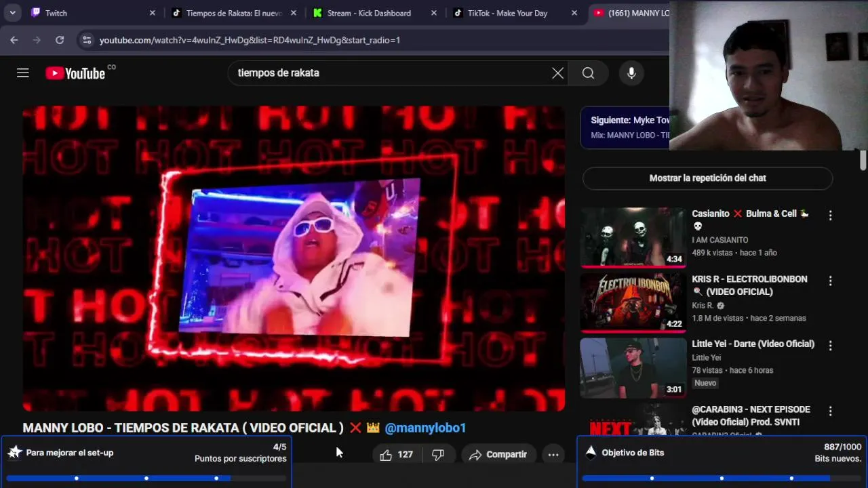Close the Kick Dashboard tab

point(434,13)
